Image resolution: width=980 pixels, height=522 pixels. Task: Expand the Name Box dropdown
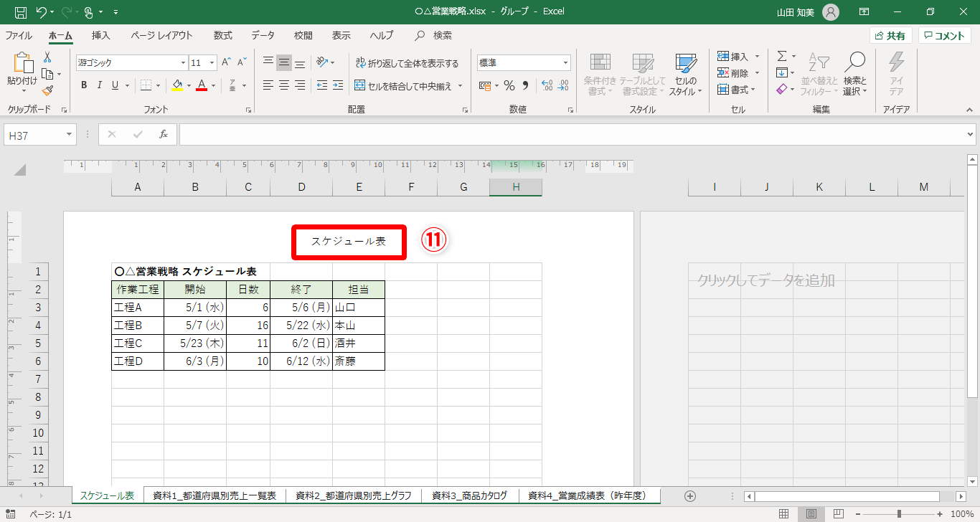coord(70,134)
